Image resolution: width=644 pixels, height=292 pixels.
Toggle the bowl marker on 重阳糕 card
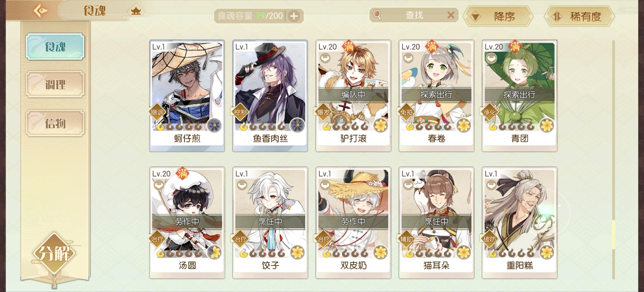[492, 185]
